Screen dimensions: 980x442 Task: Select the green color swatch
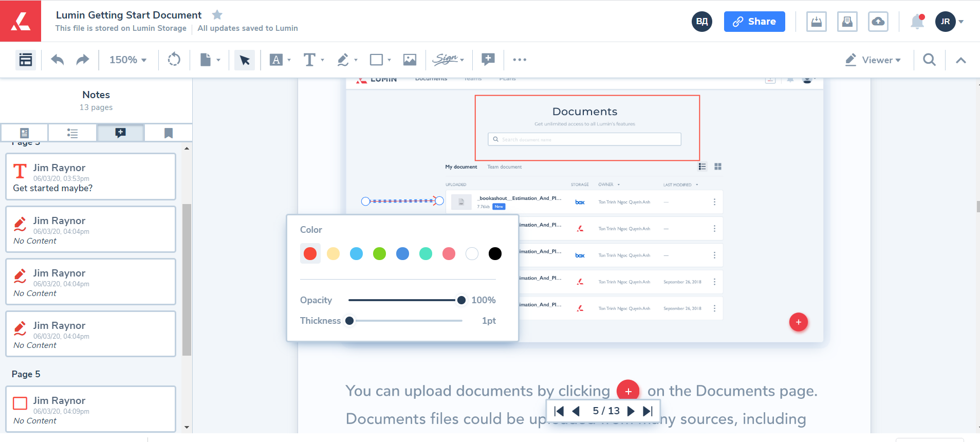380,253
